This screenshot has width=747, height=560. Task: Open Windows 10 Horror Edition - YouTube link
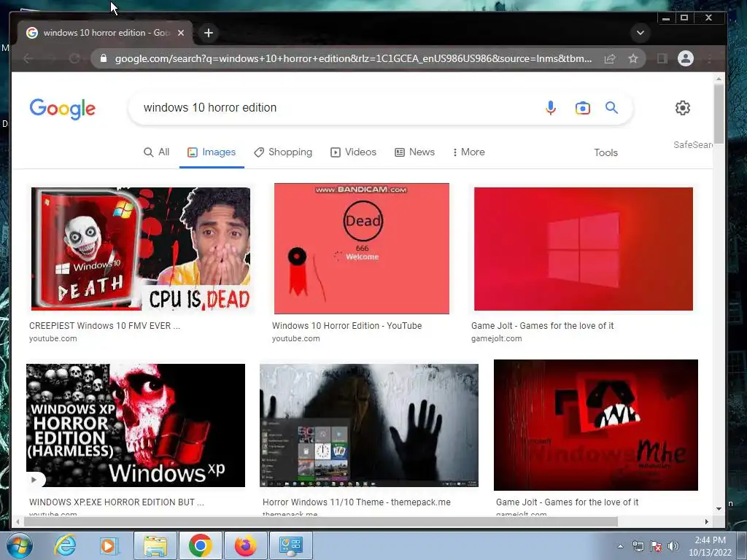click(x=347, y=326)
